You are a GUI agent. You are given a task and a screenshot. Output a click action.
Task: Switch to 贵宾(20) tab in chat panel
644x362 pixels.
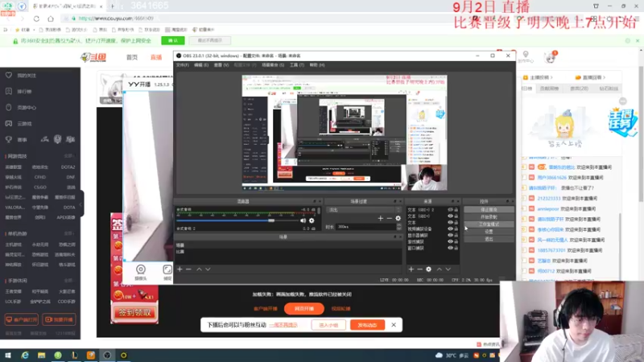(579, 88)
